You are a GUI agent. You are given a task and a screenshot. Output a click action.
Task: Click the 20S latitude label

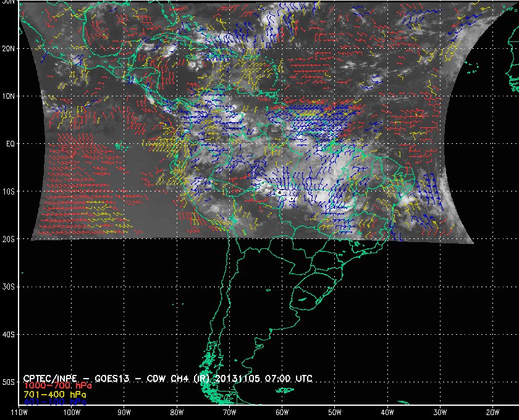pos(9,239)
